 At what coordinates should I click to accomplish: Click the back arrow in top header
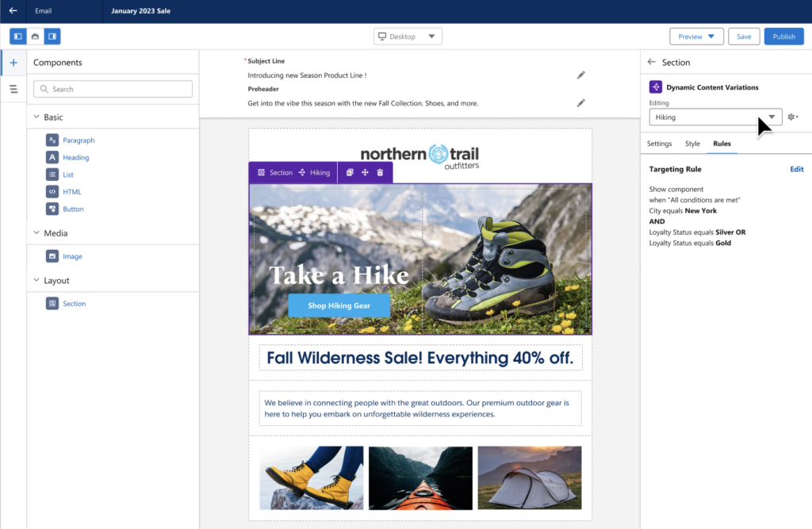pyautogui.click(x=13, y=11)
